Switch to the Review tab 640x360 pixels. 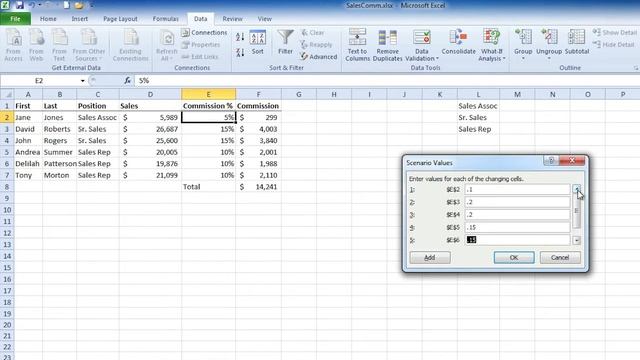pyautogui.click(x=232, y=19)
